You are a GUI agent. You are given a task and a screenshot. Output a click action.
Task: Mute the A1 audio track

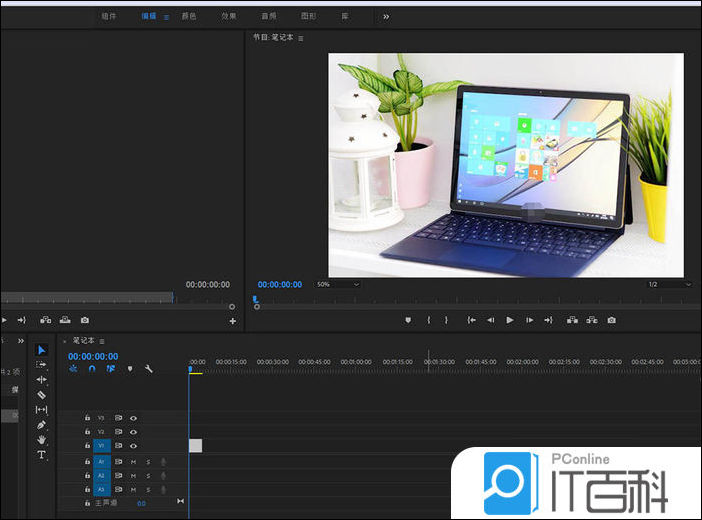click(133, 461)
